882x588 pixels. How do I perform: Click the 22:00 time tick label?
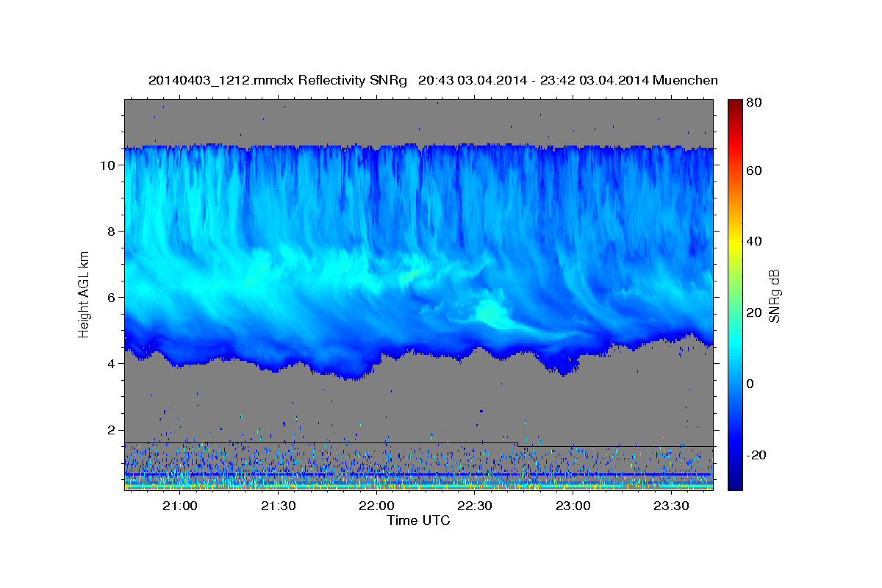(376, 506)
